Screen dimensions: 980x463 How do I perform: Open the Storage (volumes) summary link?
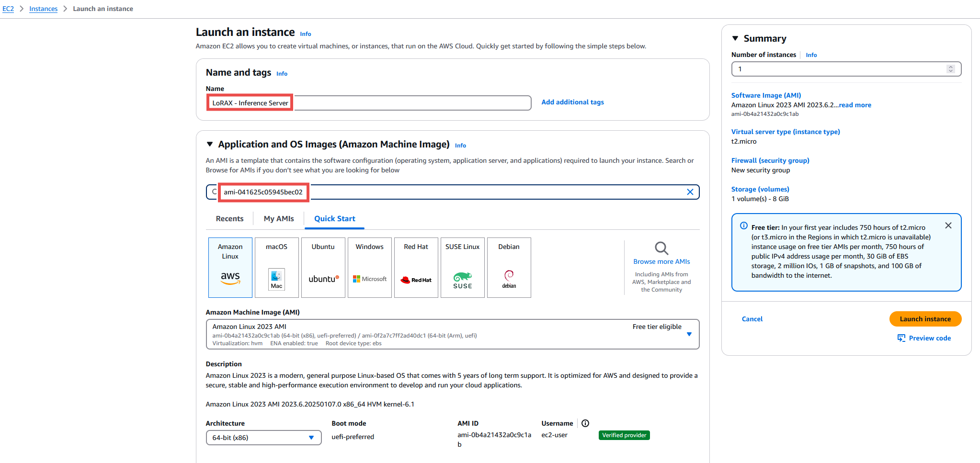click(x=760, y=189)
